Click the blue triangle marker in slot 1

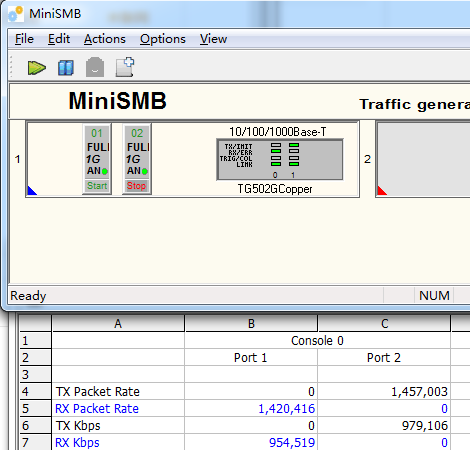tap(31, 191)
